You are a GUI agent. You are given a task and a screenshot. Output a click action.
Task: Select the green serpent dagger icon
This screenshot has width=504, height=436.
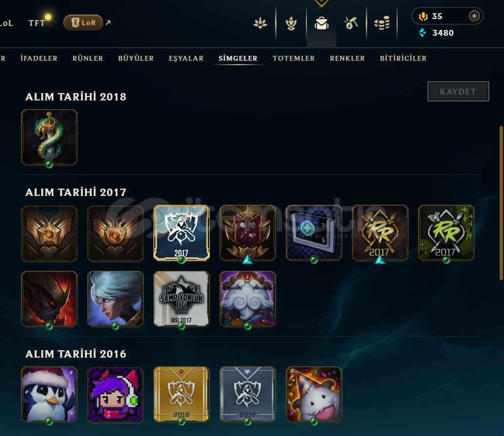[49, 138]
